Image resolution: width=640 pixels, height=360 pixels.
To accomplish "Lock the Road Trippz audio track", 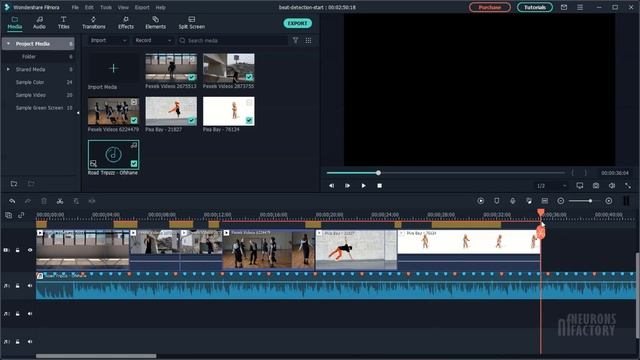I will click(18, 286).
